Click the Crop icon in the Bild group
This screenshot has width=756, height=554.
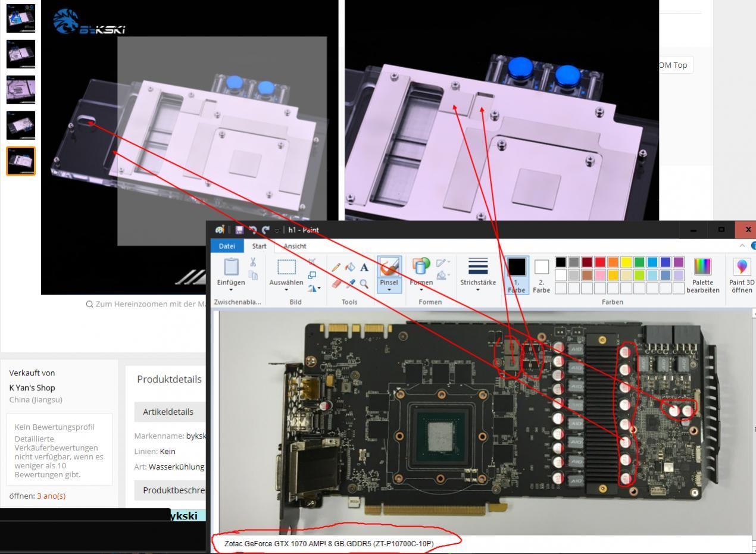click(312, 262)
